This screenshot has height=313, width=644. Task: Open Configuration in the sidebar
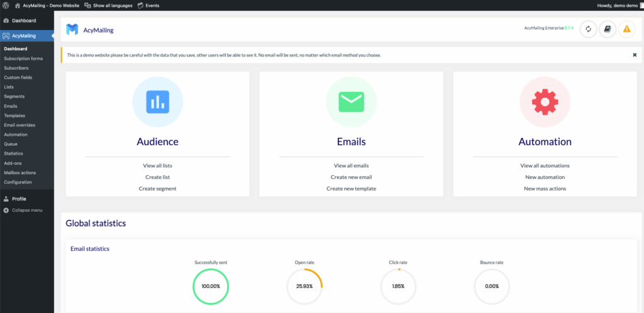[18, 182]
